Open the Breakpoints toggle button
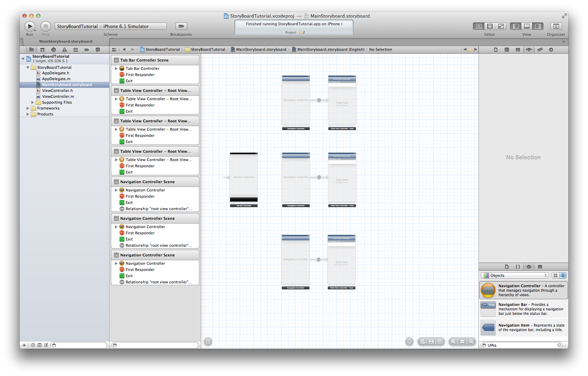The width and height of the screenshot is (588, 376). coord(181,26)
